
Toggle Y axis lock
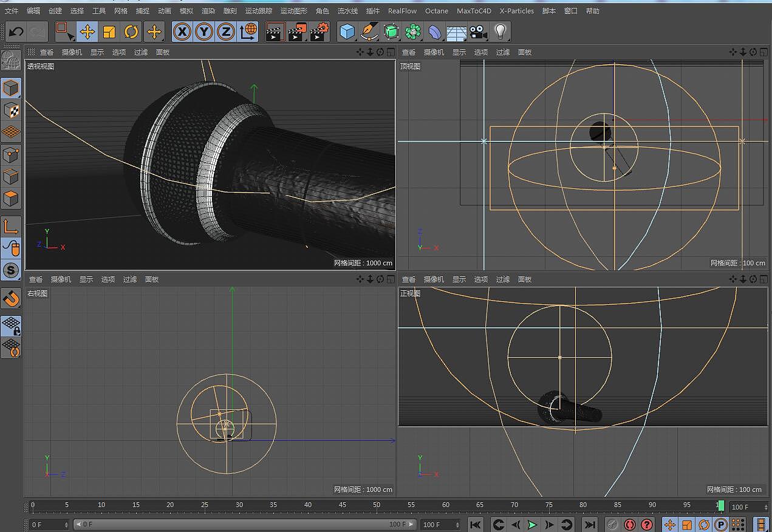204,32
